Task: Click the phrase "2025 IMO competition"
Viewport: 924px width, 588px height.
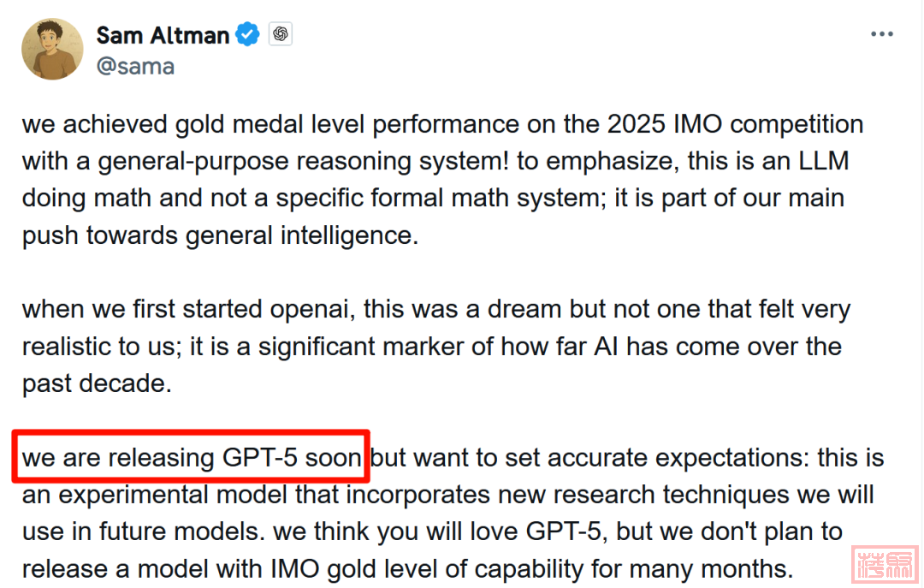Action: (x=735, y=124)
